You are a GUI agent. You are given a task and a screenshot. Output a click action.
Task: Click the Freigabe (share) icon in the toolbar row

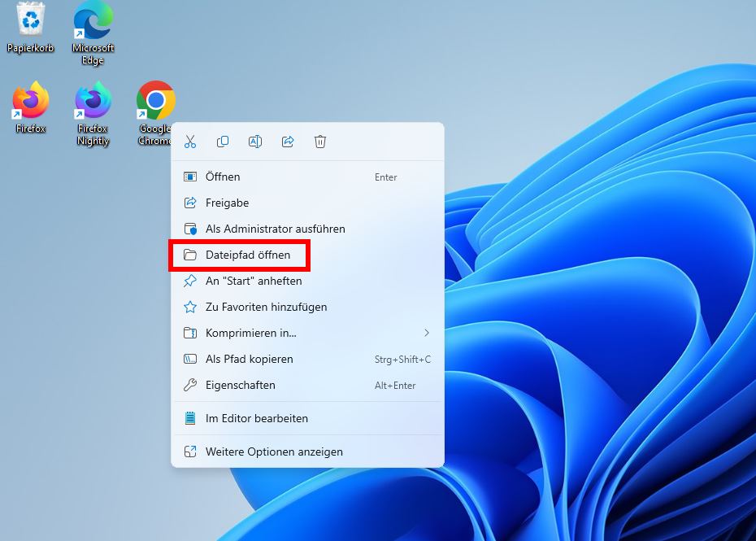(288, 141)
